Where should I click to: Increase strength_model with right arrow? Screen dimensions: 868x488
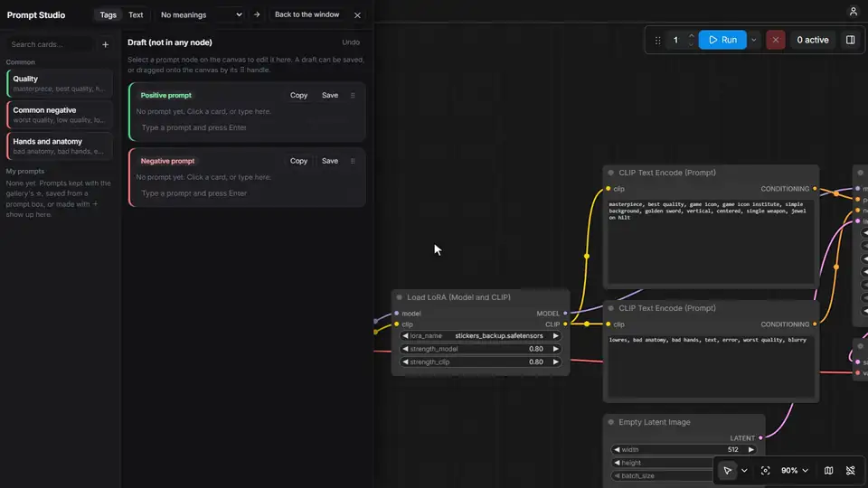[555, 349]
